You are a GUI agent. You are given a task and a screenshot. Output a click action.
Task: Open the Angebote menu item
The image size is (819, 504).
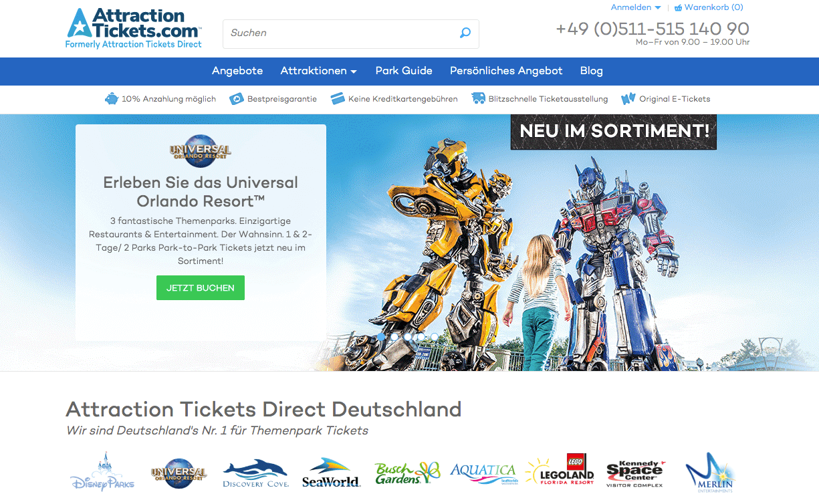click(237, 71)
